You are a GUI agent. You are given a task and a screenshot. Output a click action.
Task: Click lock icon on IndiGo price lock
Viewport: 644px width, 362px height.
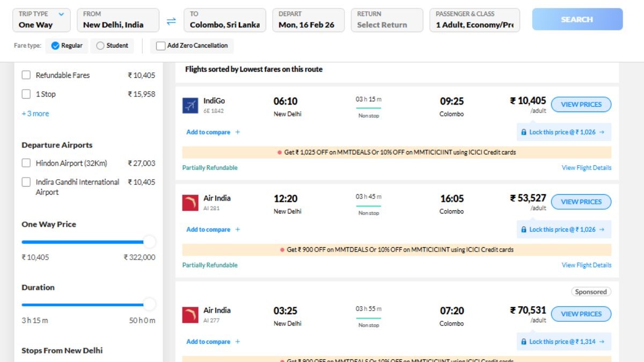pos(524,132)
